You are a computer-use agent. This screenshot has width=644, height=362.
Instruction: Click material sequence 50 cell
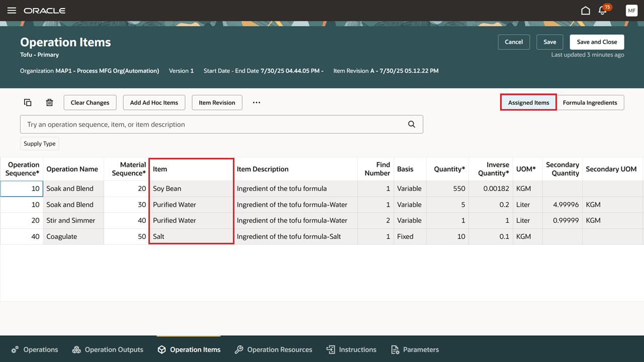126,236
